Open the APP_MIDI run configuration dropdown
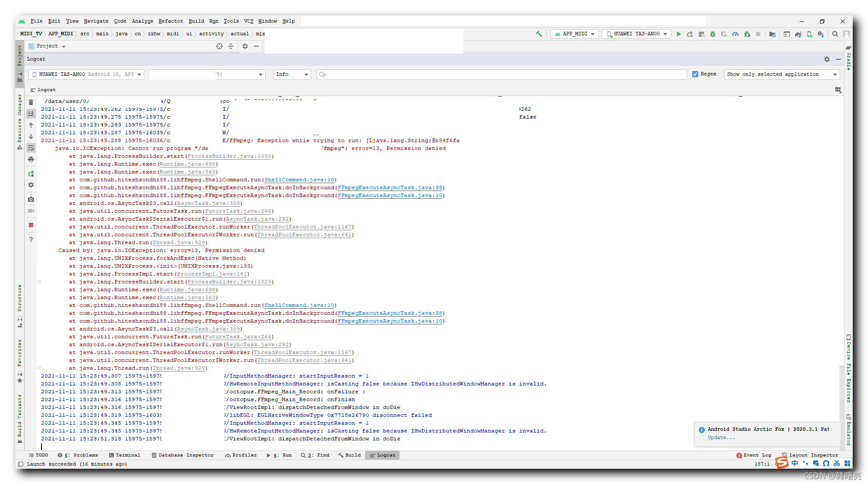 [574, 34]
